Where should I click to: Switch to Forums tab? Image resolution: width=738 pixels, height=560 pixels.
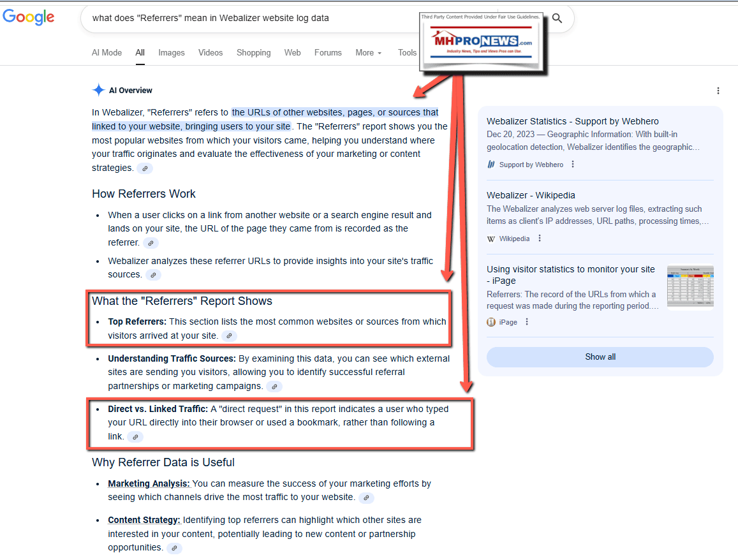(328, 53)
